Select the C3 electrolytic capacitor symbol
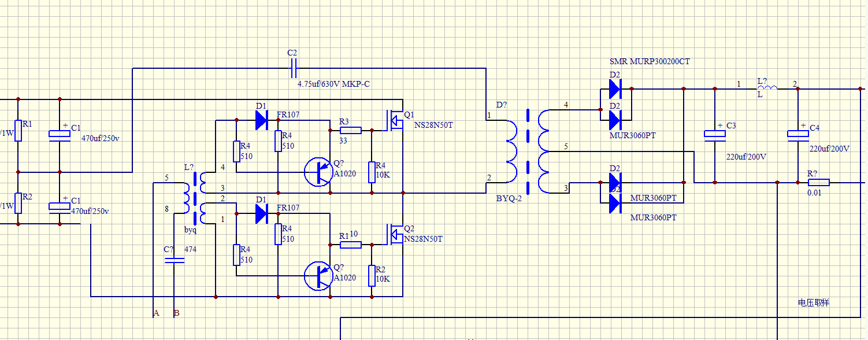This screenshot has width=868, height=340. (x=715, y=134)
